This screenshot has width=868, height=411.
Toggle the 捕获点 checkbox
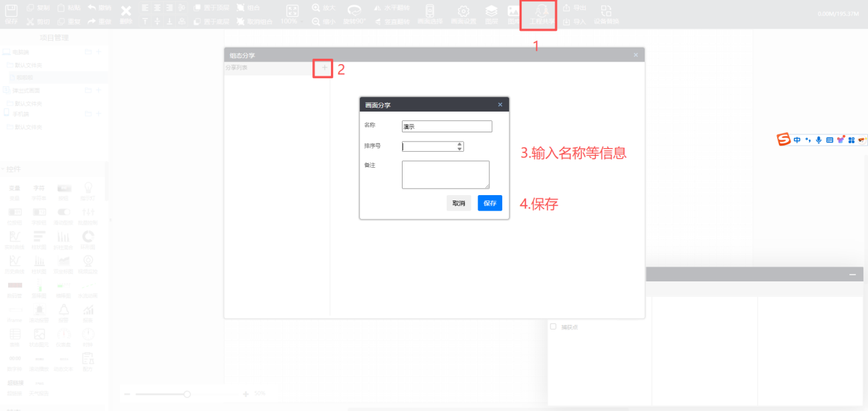tap(553, 327)
